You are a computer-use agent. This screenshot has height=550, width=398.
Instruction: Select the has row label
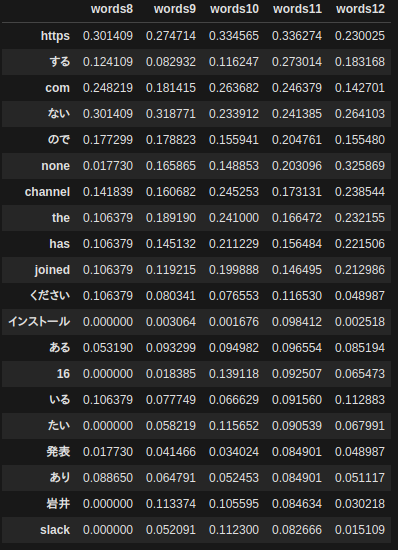(x=60, y=244)
